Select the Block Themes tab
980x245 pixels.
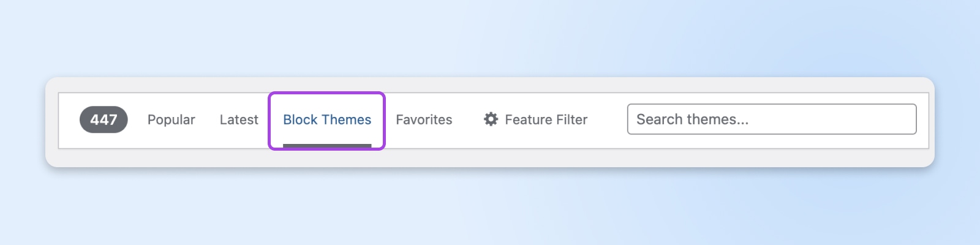click(x=327, y=119)
